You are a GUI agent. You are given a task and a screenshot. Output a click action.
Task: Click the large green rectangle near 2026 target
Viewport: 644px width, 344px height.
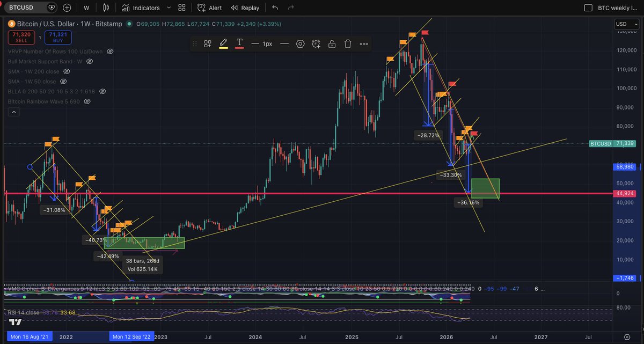coord(485,188)
